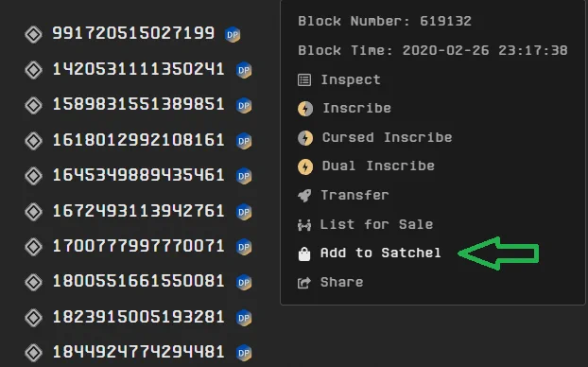Click the DP badge next to 1589831551389851

pyautogui.click(x=244, y=105)
